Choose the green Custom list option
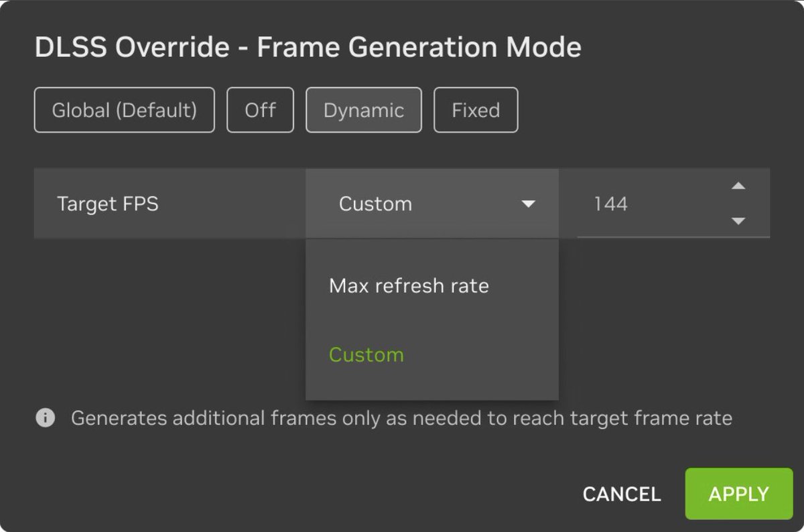804x532 pixels. pyautogui.click(x=432, y=354)
